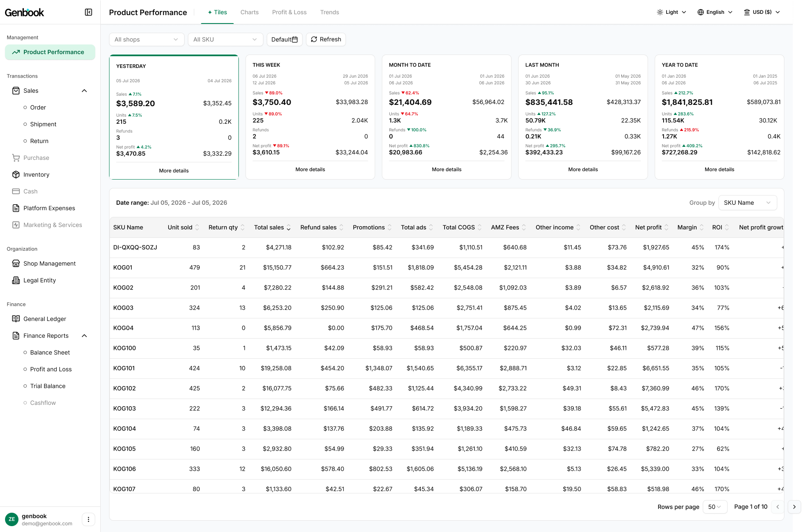The width and height of the screenshot is (802, 532).
Task: Switch to the Profit & Loss tab
Action: pyautogui.click(x=289, y=12)
